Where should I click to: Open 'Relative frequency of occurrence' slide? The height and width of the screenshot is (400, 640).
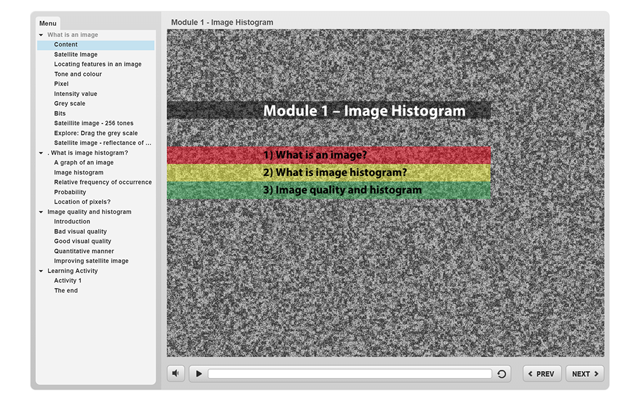tap(103, 182)
